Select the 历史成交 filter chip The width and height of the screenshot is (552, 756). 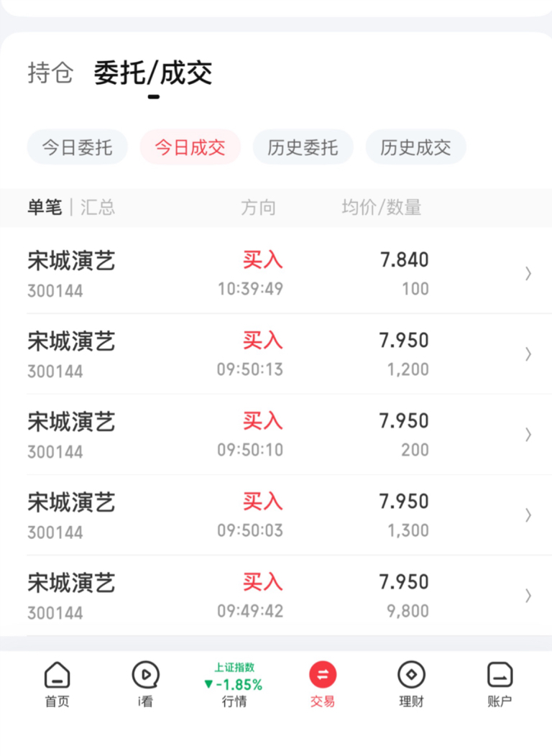coord(415,148)
